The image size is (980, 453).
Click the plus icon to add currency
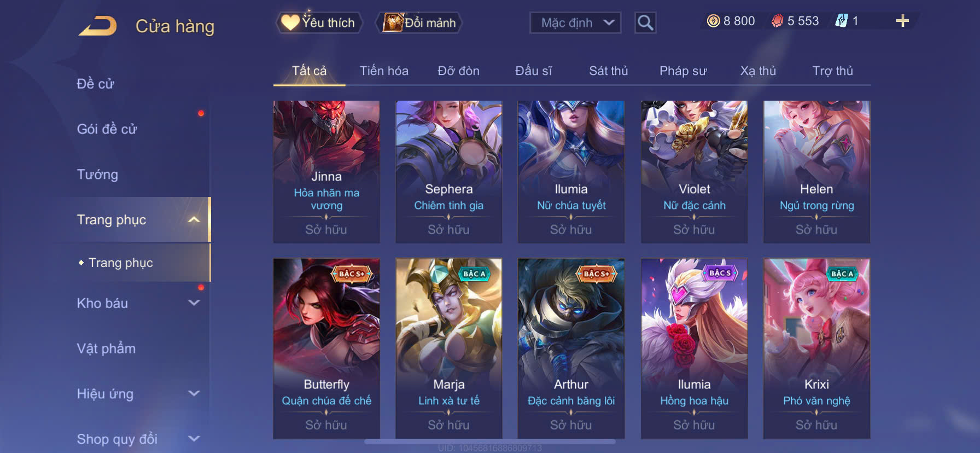tap(902, 21)
